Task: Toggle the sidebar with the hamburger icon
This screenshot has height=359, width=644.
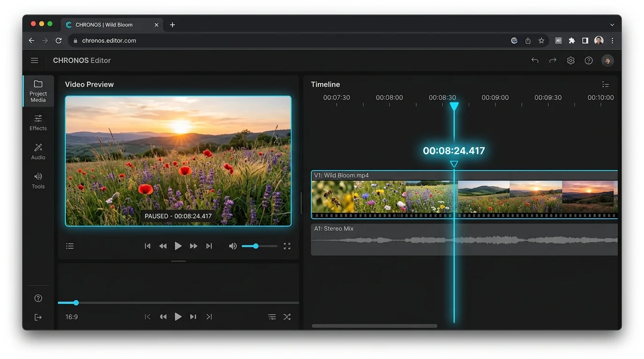Action: pos(34,60)
